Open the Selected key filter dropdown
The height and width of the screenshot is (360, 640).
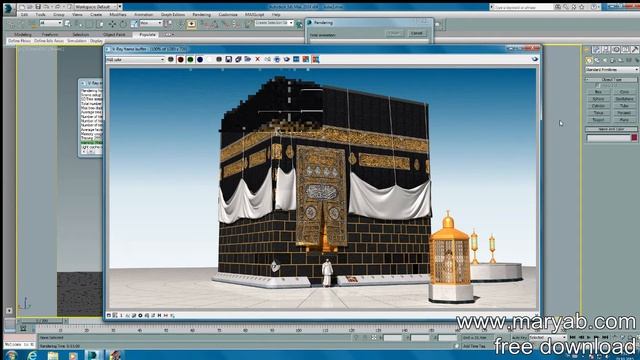pyautogui.click(x=548, y=338)
